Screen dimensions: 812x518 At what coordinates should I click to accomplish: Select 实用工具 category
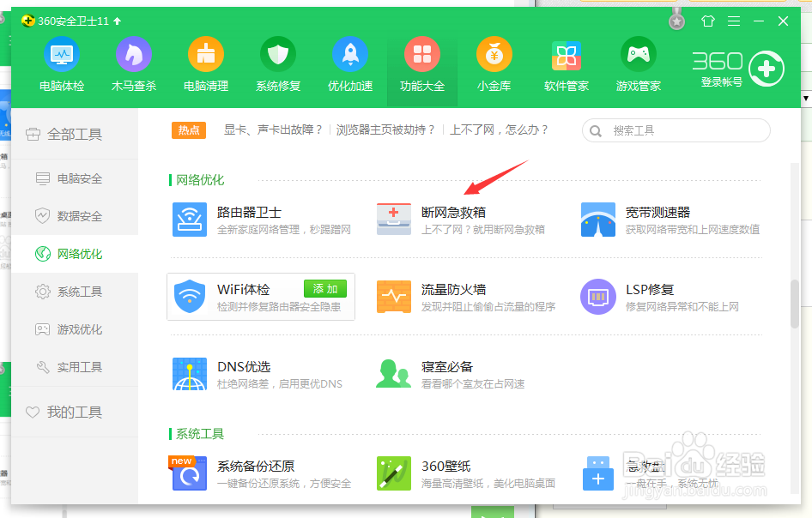point(75,367)
